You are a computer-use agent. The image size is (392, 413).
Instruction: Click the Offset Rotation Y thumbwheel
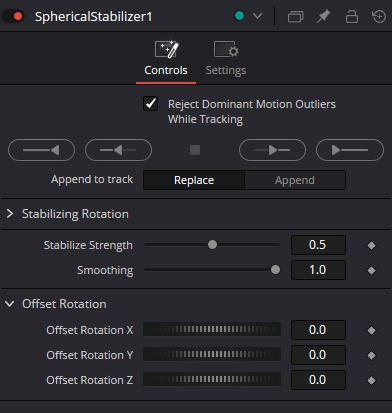[x=212, y=354]
